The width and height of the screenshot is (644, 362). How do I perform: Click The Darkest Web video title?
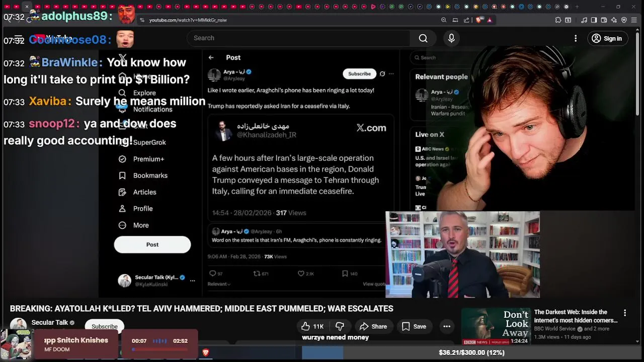tap(576, 316)
